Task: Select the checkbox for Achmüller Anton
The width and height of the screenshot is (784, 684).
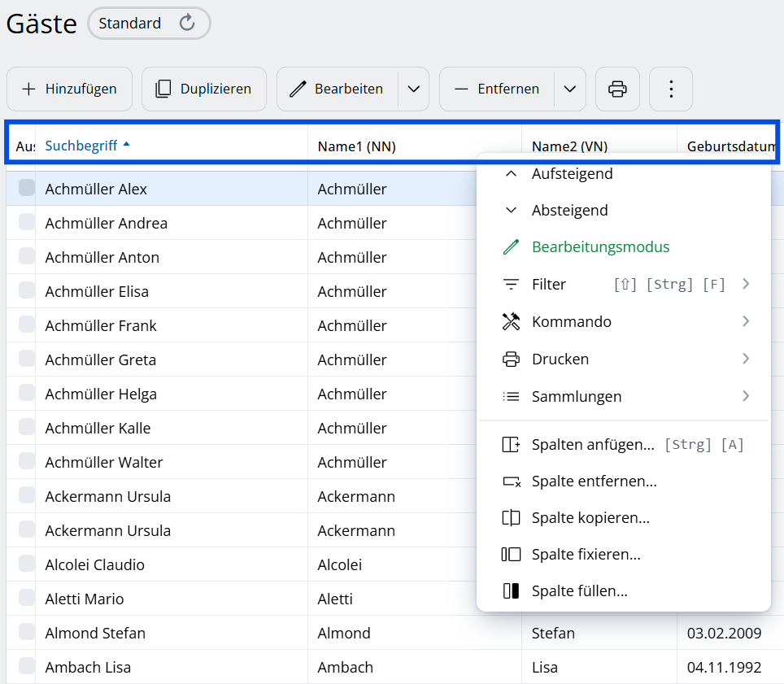Action: [27, 255]
